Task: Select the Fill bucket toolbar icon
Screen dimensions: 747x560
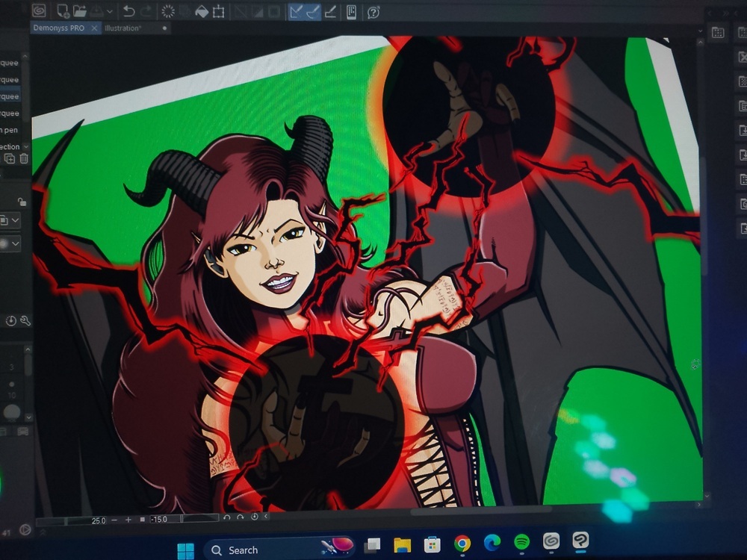Action: click(x=201, y=11)
